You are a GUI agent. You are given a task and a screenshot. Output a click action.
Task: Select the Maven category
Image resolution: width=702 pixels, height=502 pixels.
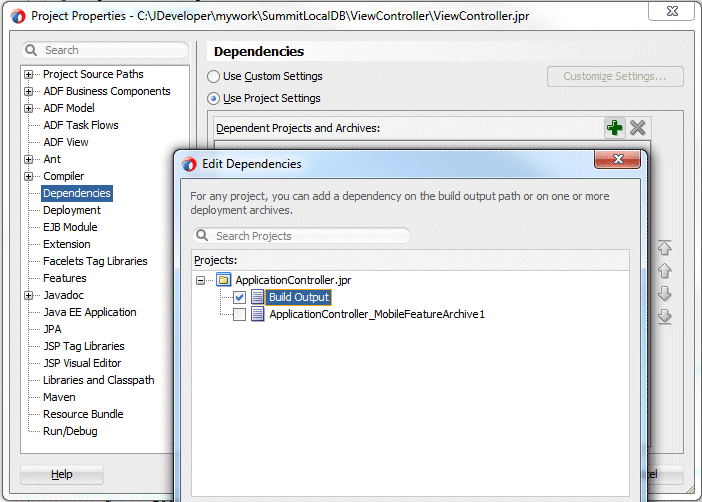tap(59, 397)
